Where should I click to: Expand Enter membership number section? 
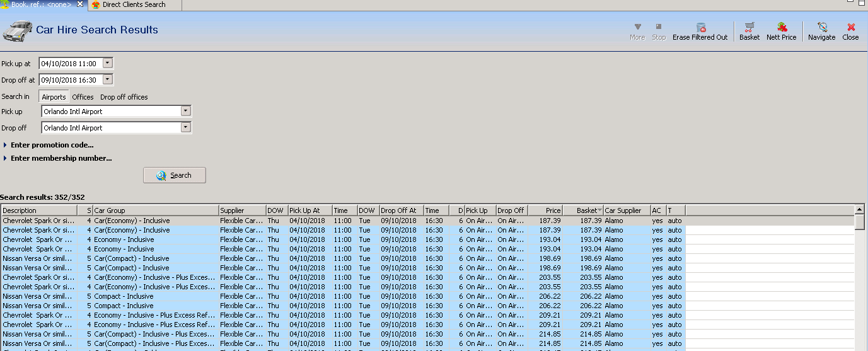point(57,158)
